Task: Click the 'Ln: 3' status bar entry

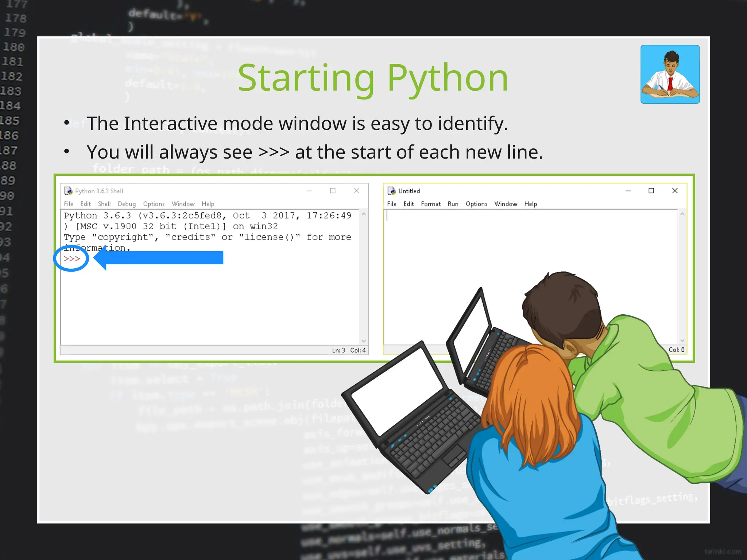Action: [x=338, y=350]
